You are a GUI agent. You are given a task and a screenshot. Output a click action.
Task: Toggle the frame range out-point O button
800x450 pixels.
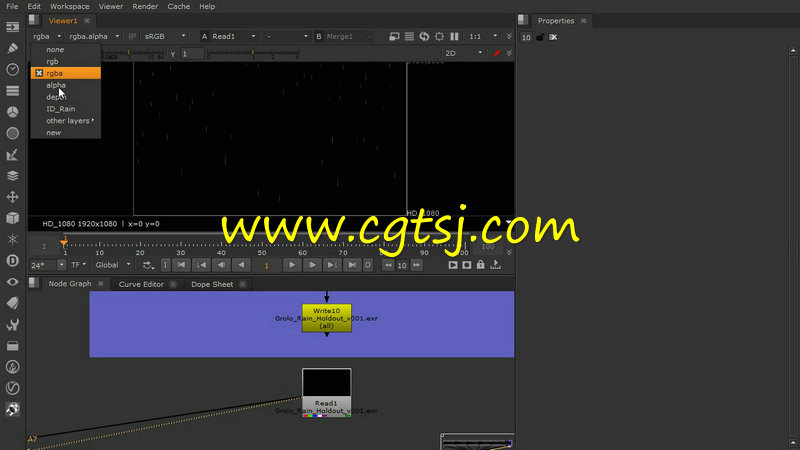click(367, 265)
